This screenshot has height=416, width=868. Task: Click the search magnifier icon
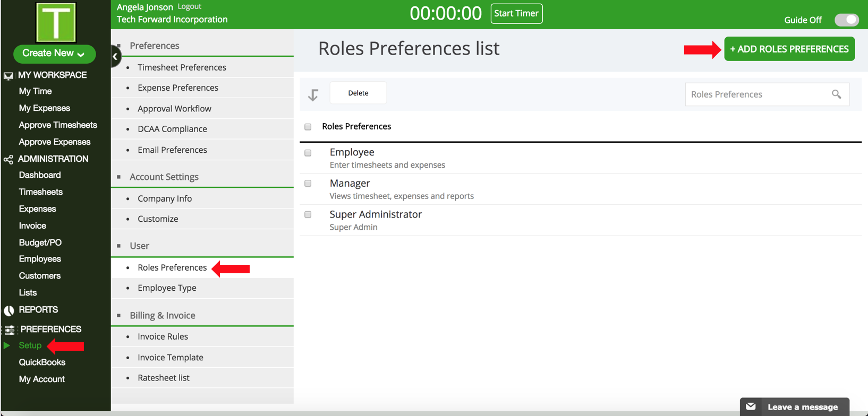click(836, 94)
